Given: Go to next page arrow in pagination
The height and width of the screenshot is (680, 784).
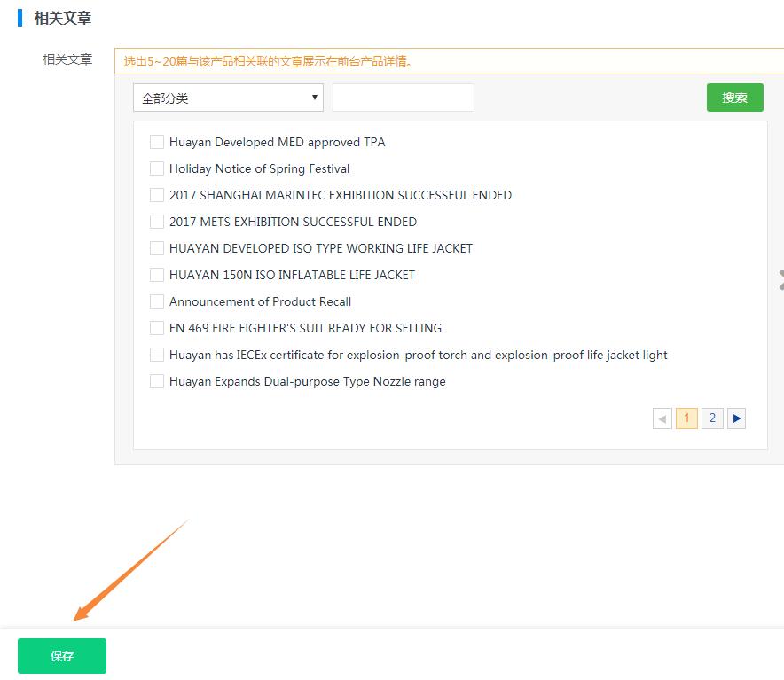Looking at the screenshot, I should [736, 418].
